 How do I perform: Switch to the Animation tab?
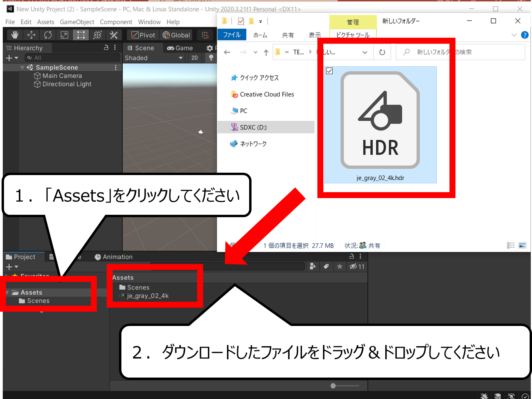coord(113,257)
